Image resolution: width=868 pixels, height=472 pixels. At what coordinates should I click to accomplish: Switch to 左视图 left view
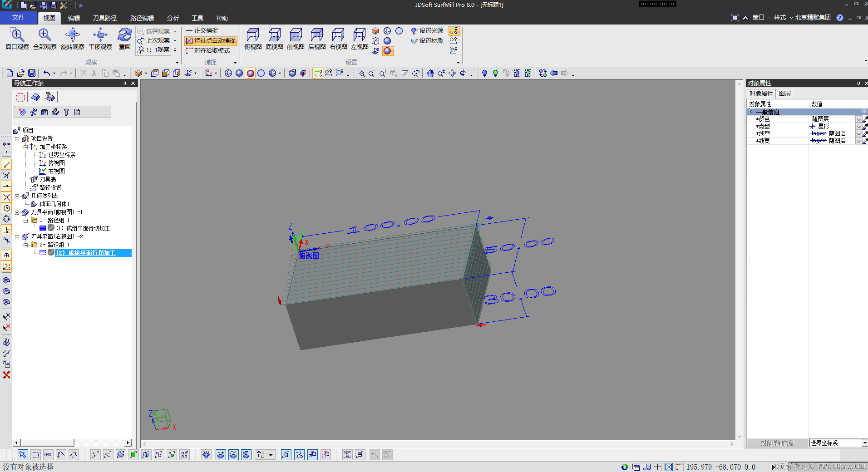[360, 39]
